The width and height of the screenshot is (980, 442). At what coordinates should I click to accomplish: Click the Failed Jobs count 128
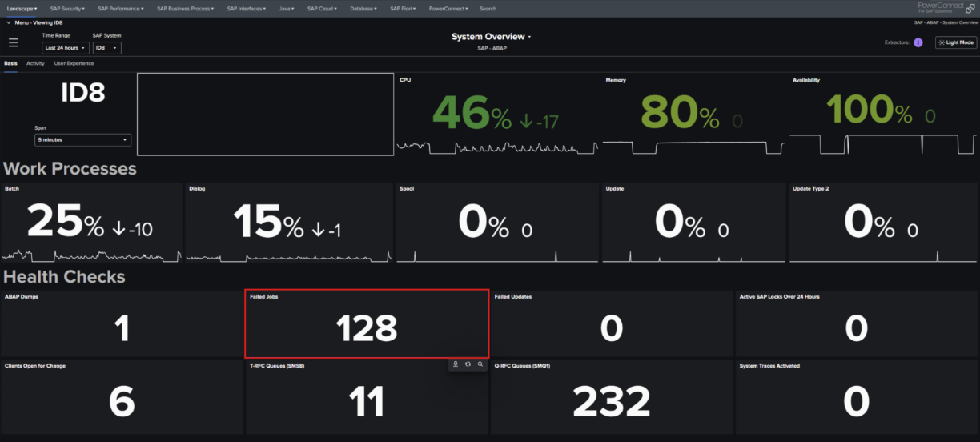coord(367,329)
